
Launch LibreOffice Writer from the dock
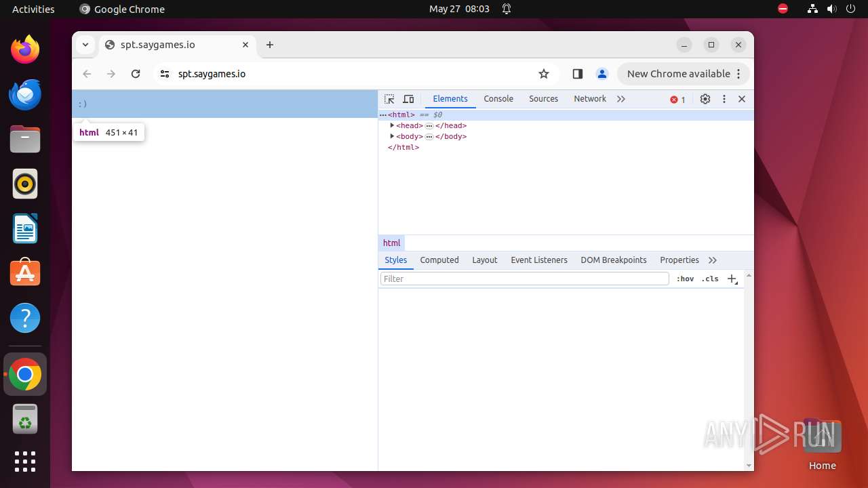pos(25,228)
